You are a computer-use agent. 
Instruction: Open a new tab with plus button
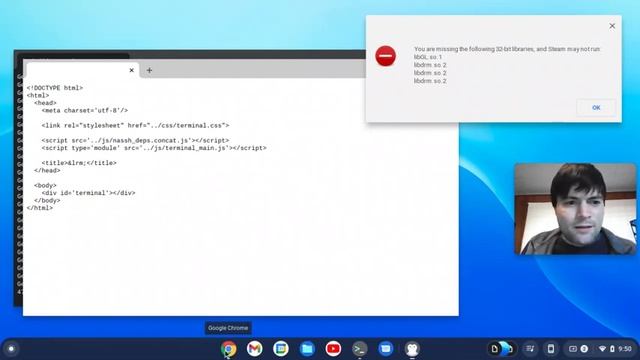(149, 70)
